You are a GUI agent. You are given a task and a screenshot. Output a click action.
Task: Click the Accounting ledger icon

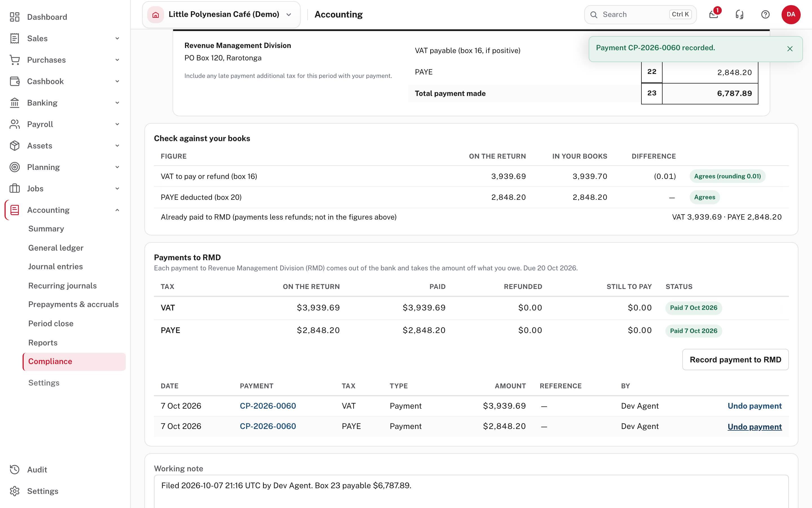(14, 210)
